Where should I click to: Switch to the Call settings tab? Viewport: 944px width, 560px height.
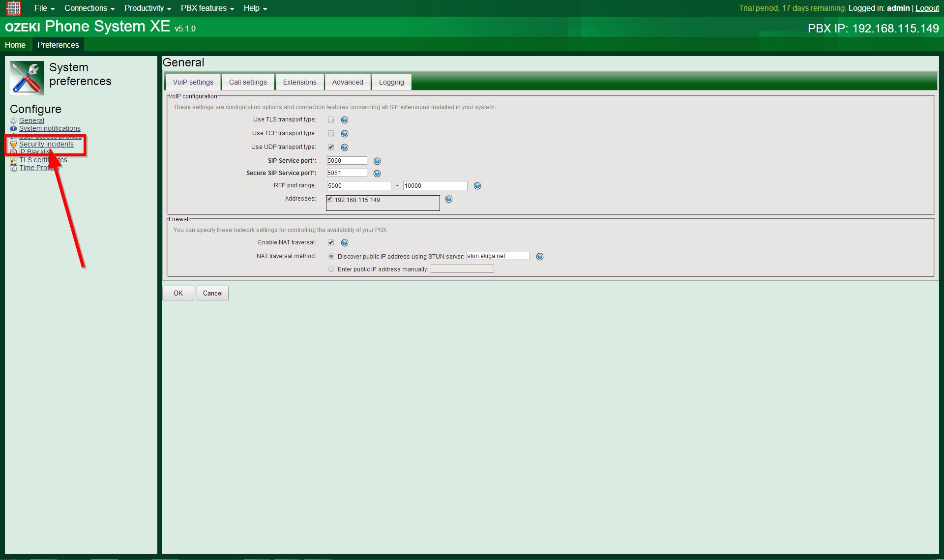pos(247,82)
